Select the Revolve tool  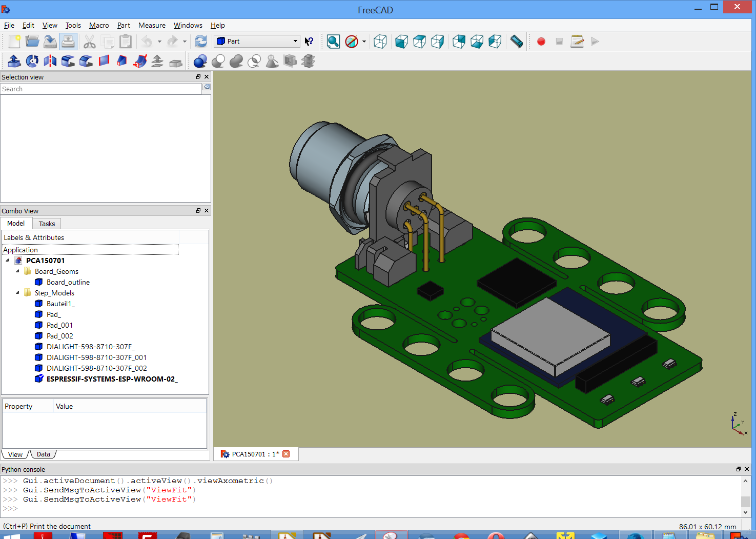pyautogui.click(x=32, y=61)
